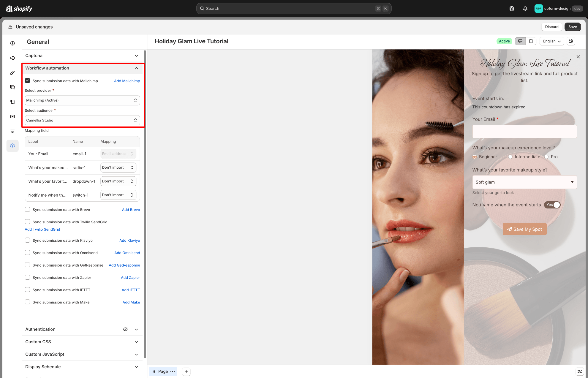Focus the Shopify Search field
Screen dimensions: 588x378
[294, 9]
